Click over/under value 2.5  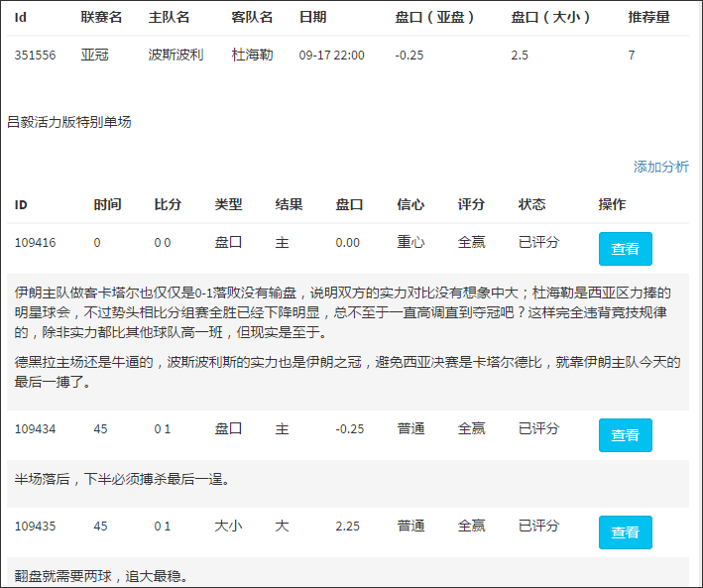point(520,56)
